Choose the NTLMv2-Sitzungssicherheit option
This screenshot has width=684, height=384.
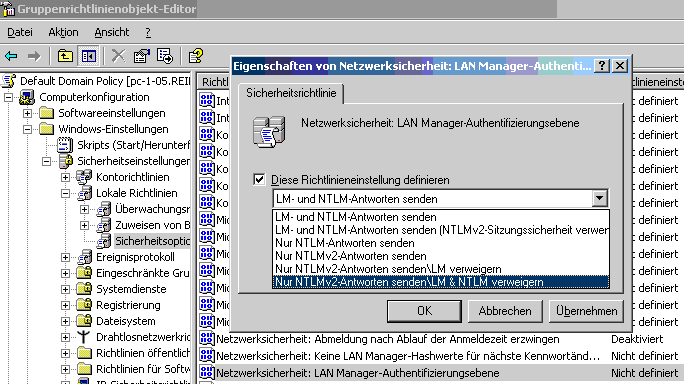tap(441, 230)
